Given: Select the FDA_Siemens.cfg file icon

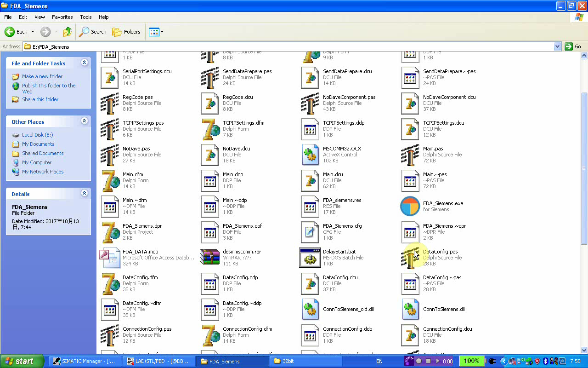Looking at the screenshot, I should point(311,232).
